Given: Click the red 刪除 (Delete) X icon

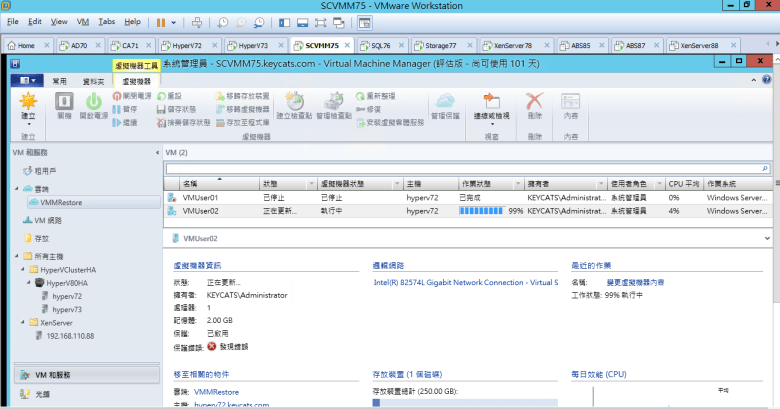Looking at the screenshot, I should 535,102.
